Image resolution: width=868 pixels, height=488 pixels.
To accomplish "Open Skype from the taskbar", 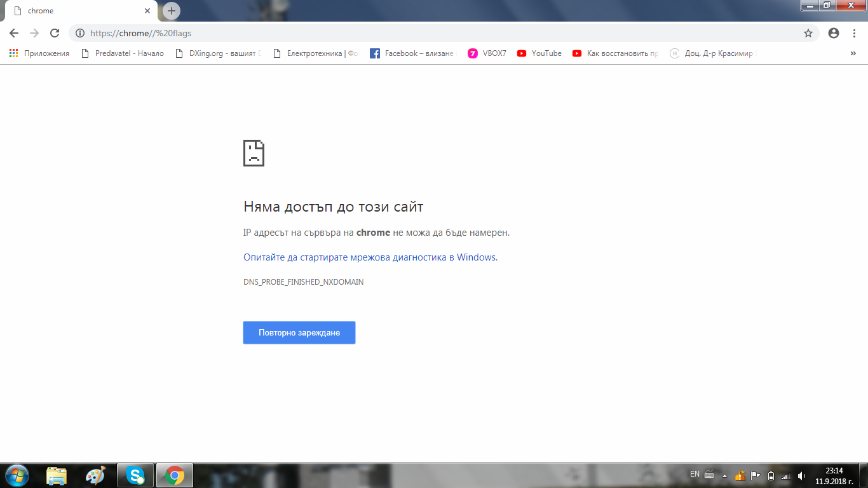I will pos(135,475).
